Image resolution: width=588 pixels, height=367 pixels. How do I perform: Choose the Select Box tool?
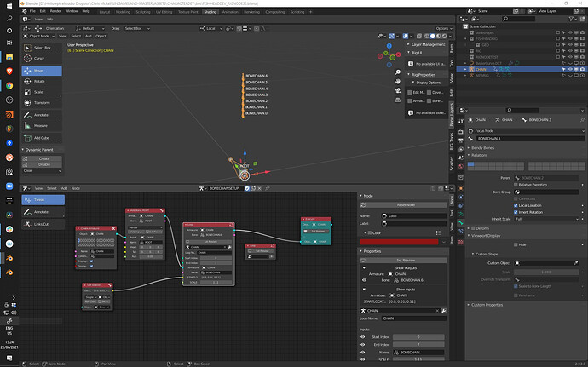(x=42, y=48)
